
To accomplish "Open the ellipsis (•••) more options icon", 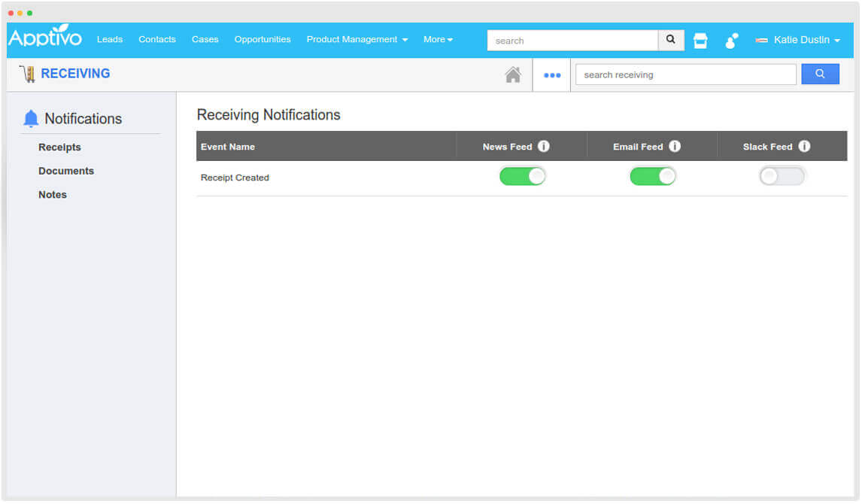I will 552,74.
